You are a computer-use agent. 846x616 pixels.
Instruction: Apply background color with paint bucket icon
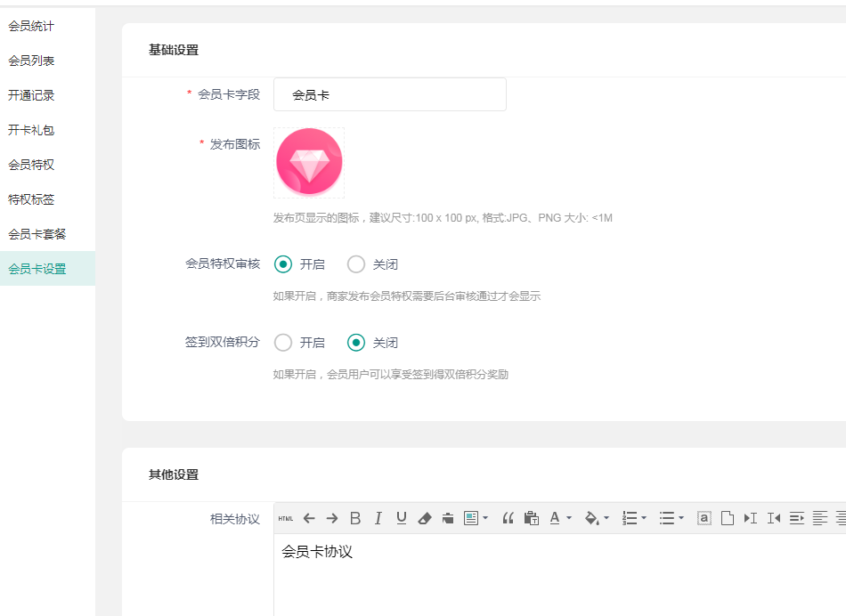[x=592, y=518]
